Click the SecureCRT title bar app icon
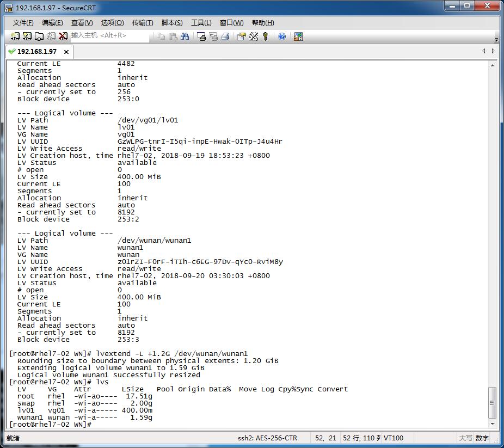 tap(9, 8)
